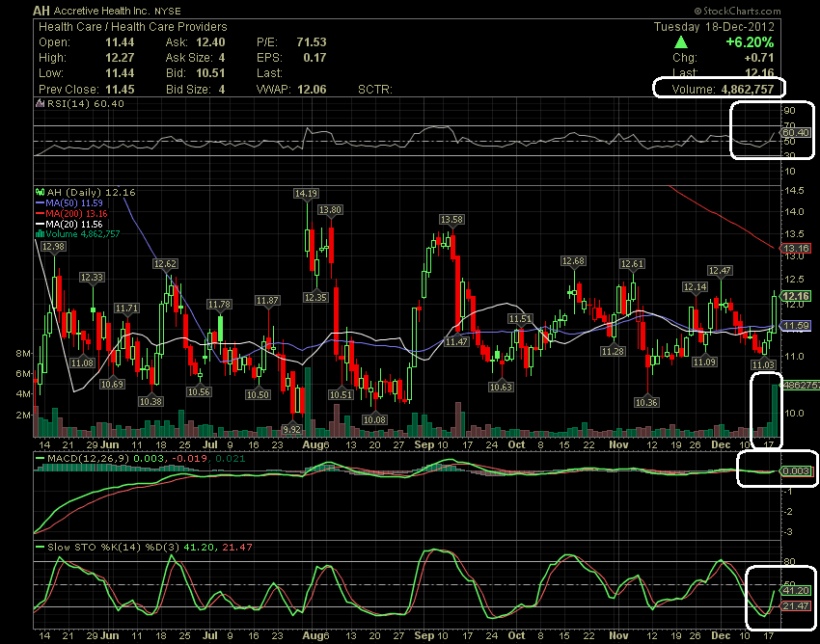This screenshot has height=644, width=820.
Task: Click the 9.92 low price label
Action: [x=291, y=429]
